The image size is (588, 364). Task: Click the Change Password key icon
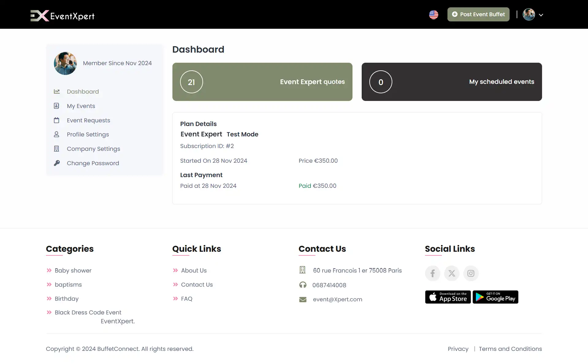57,163
